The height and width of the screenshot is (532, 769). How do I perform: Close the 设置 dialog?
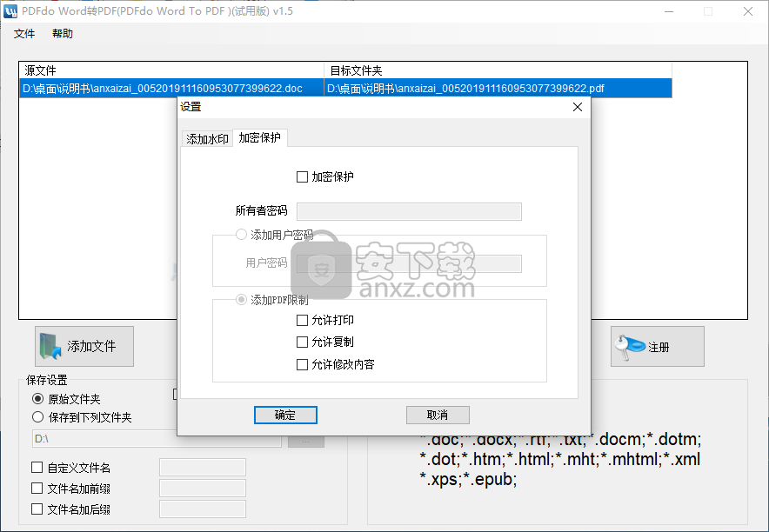578,107
